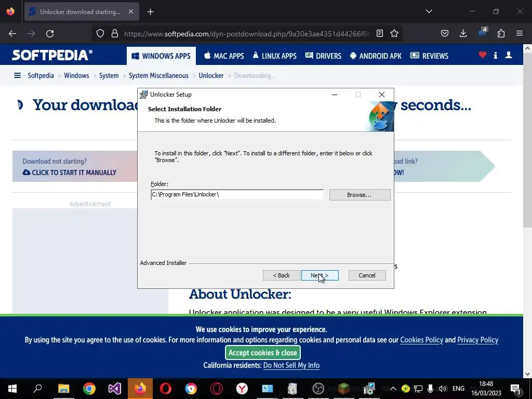Viewport: 532px width, 399px height.
Task: Click the Back button in the installer
Action: (281, 275)
